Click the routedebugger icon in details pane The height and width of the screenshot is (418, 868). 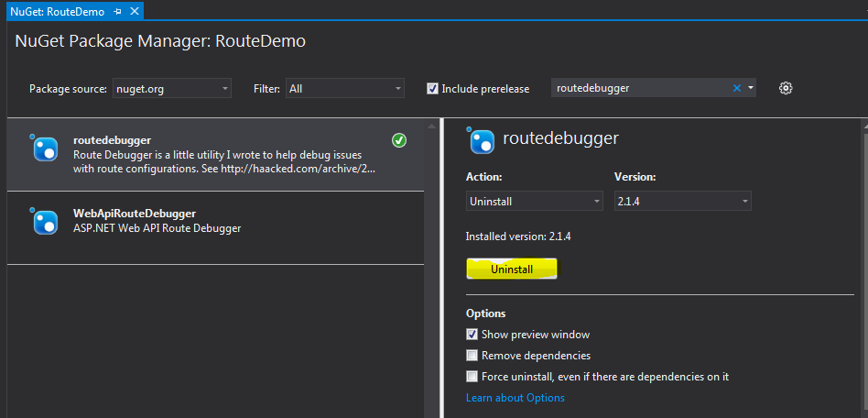481,140
